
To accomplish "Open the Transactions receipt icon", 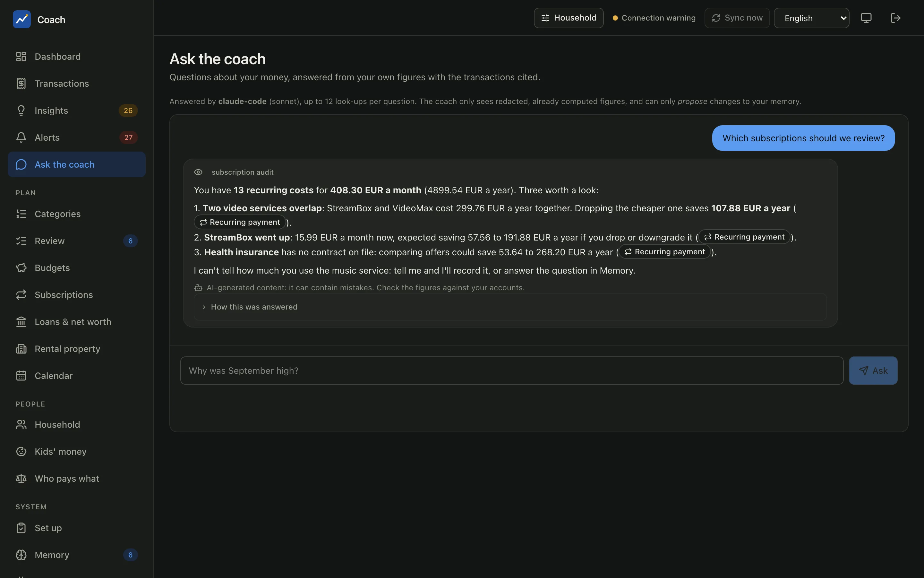I will 21,83.
